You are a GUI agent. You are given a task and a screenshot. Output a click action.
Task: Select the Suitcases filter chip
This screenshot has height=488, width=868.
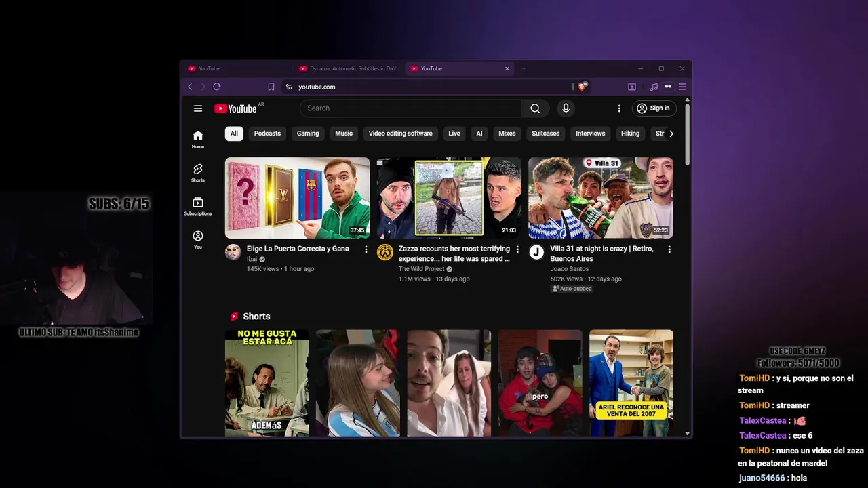coord(546,134)
